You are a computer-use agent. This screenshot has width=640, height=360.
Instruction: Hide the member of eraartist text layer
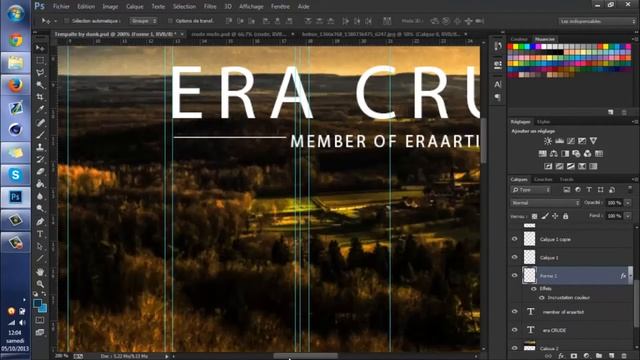(515, 311)
